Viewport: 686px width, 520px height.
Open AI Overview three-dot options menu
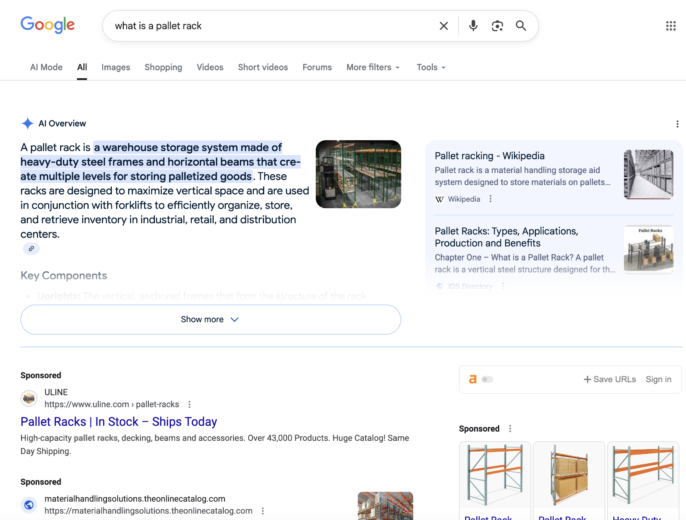tap(677, 124)
